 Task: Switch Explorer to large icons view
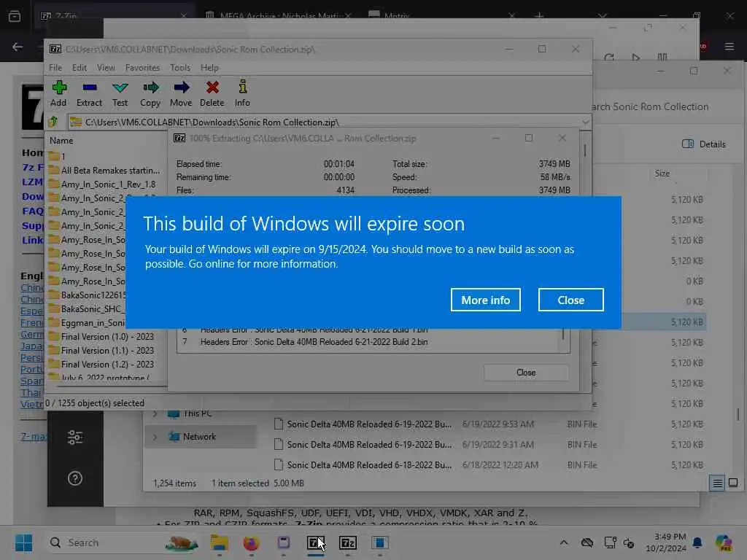(733, 483)
